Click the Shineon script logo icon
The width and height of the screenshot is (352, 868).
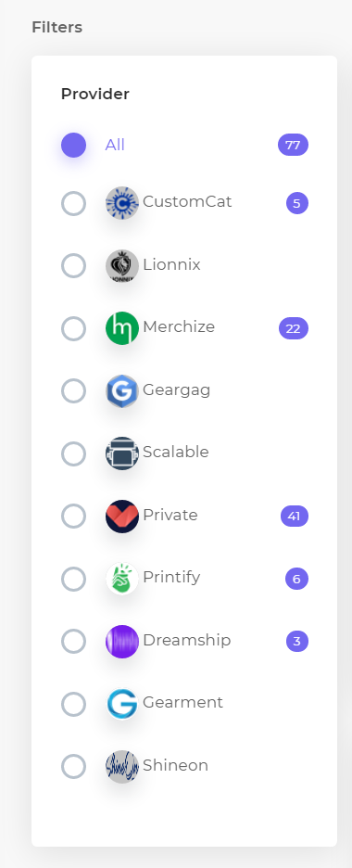point(122,767)
